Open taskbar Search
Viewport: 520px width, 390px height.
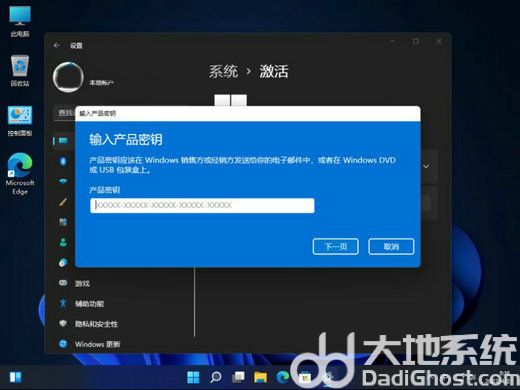point(216,377)
